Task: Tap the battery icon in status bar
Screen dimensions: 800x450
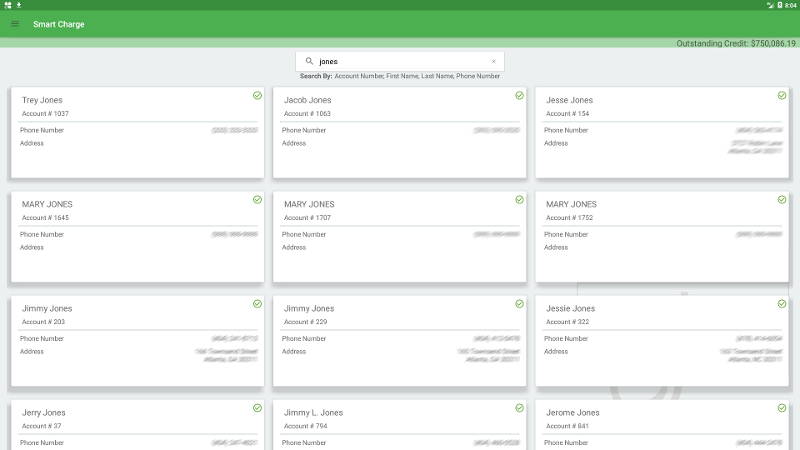Action: point(780,5)
